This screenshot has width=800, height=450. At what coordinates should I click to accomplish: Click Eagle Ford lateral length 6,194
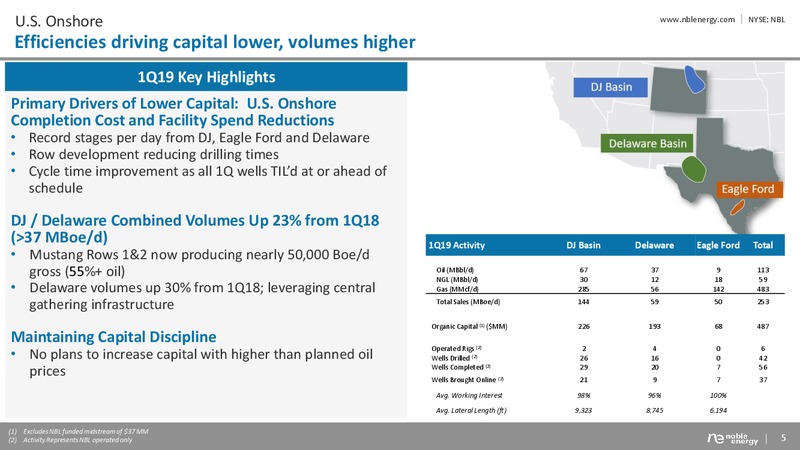pos(718,410)
